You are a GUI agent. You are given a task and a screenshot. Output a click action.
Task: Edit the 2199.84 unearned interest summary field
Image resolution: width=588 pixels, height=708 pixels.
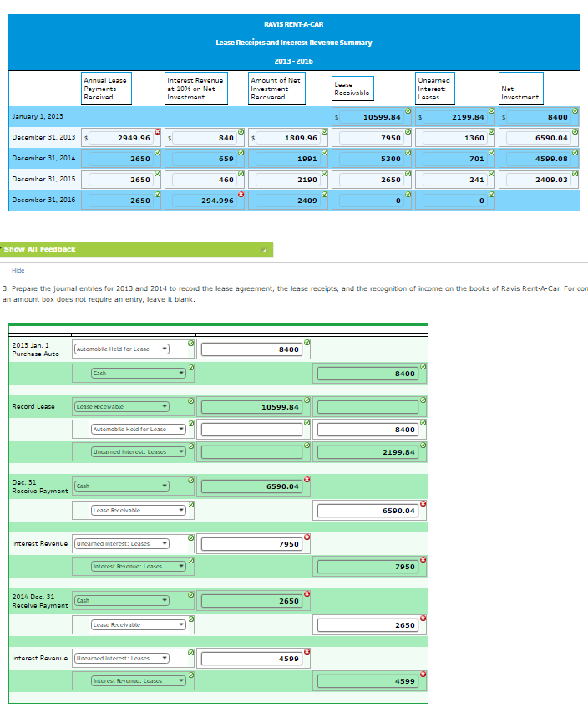455,117
